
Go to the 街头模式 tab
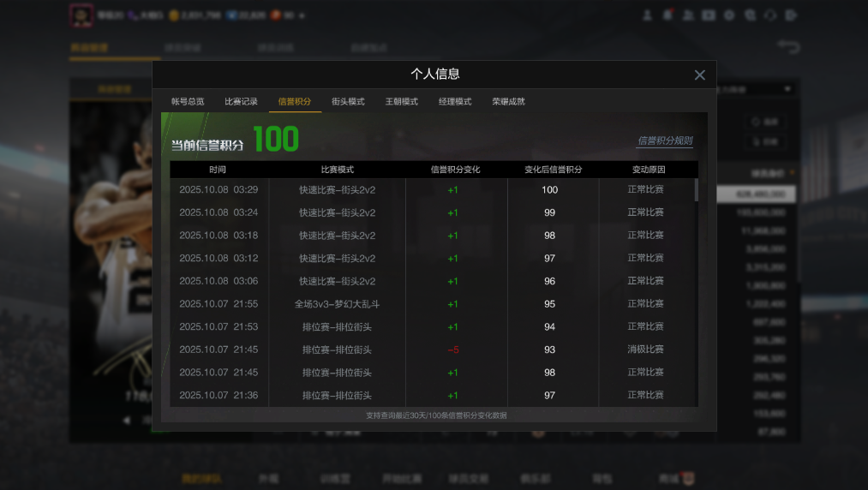[348, 102]
